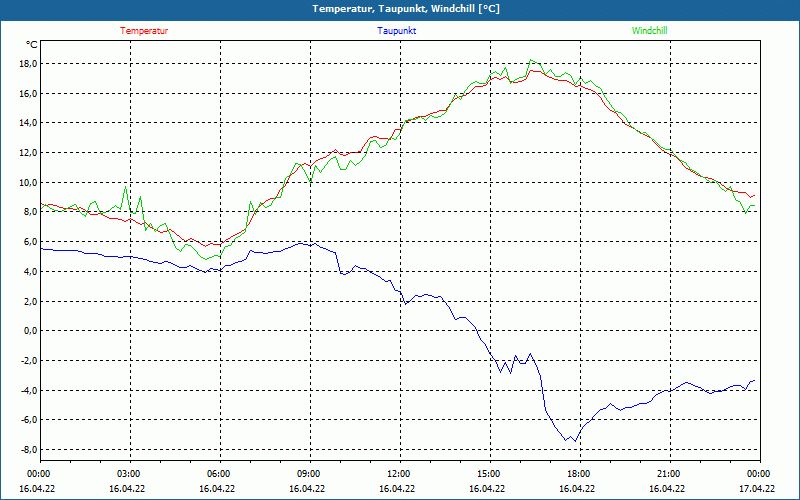Click the 12:00 time axis label
The width and height of the screenshot is (800, 500).
398,473
